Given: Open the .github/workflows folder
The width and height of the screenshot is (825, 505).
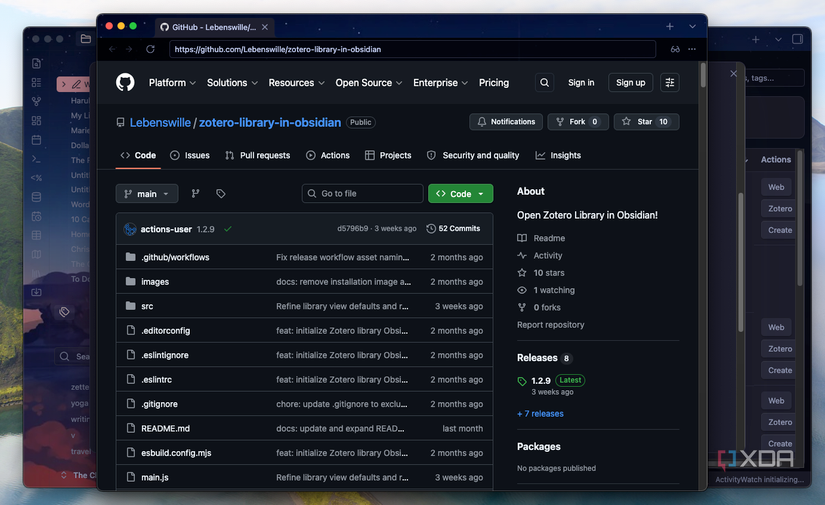Looking at the screenshot, I should click(175, 257).
